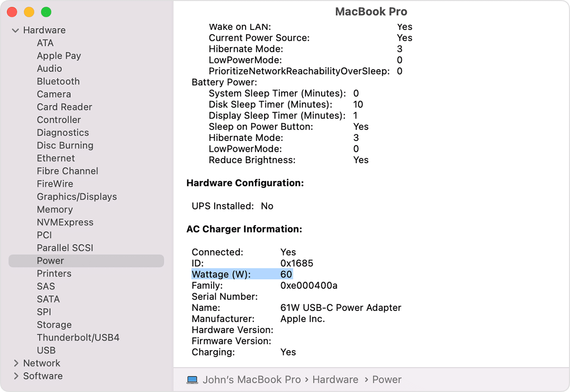This screenshot has height=392, width=570.
Task: Show Memory hardware information
Action: [x=55, y=210]
